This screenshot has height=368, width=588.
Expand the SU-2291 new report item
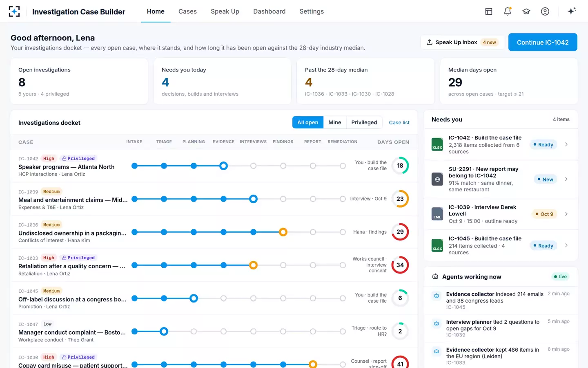[566, 179]
